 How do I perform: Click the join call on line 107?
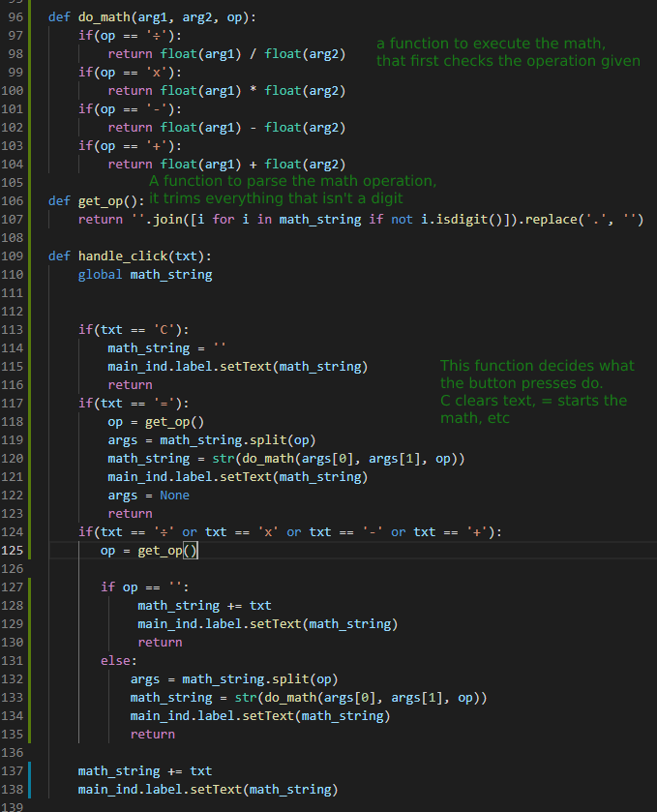[168, 220]
